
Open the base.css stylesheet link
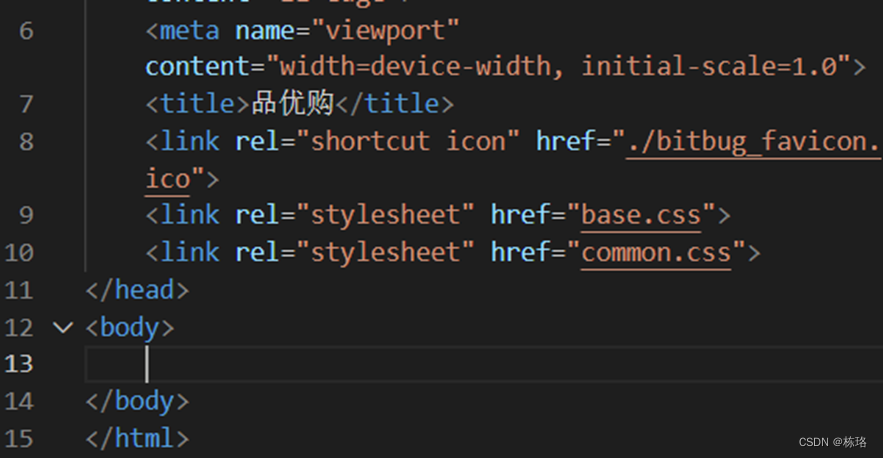click(641, 215)
